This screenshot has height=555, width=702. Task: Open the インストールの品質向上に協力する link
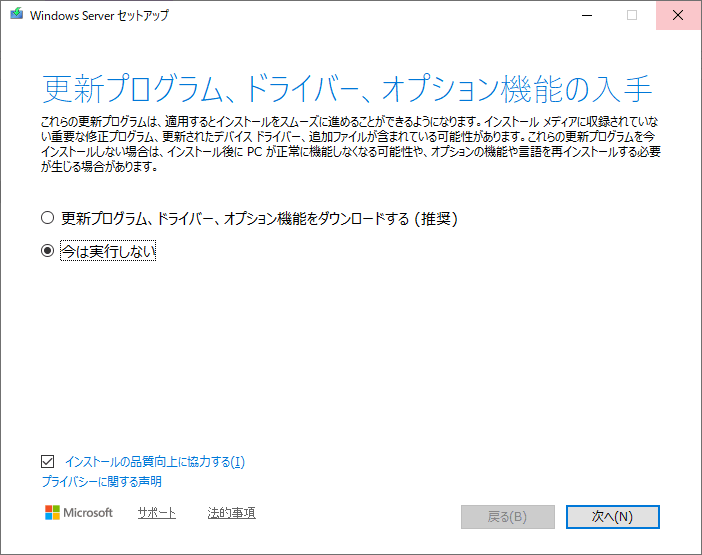coord(154,462)
